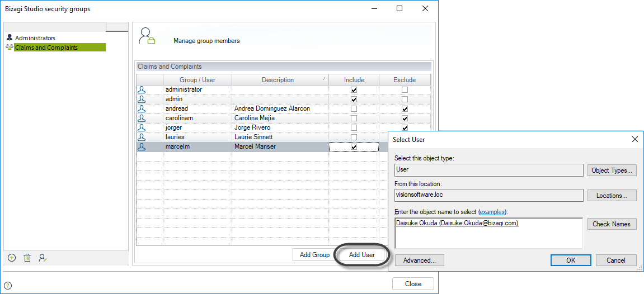Click user icon in administrator row

[142, 89]
